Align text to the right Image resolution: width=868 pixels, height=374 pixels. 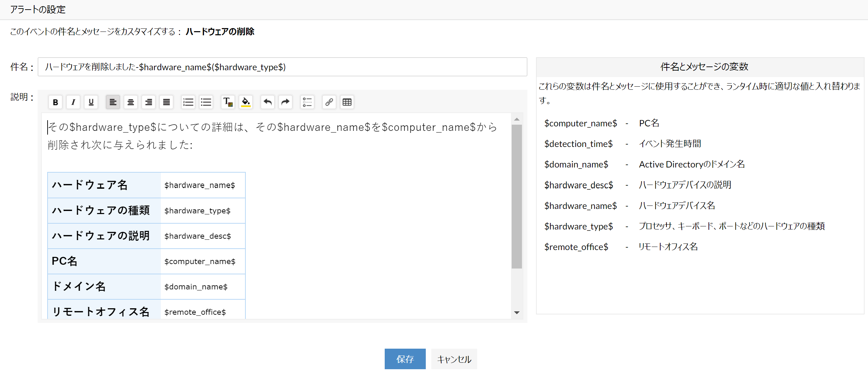[x=149, y=102]
